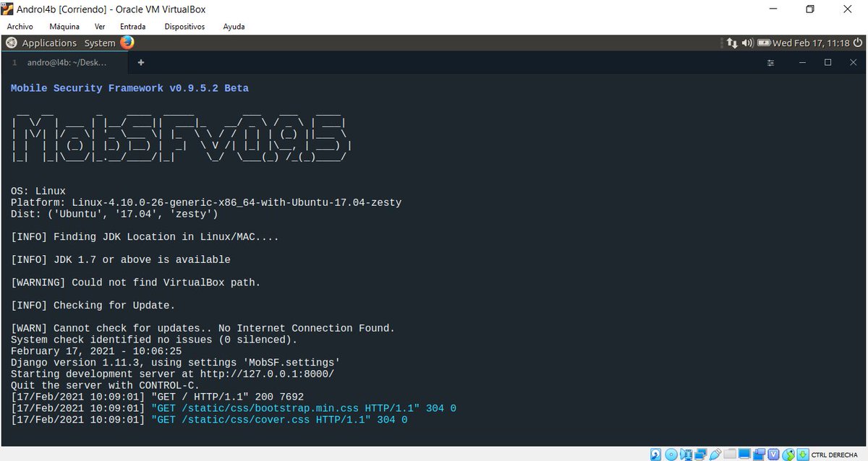The width and height of the screenshot is (868, 461).
Task: Click the Finding JDK Location info line
Action: (145, 236)
